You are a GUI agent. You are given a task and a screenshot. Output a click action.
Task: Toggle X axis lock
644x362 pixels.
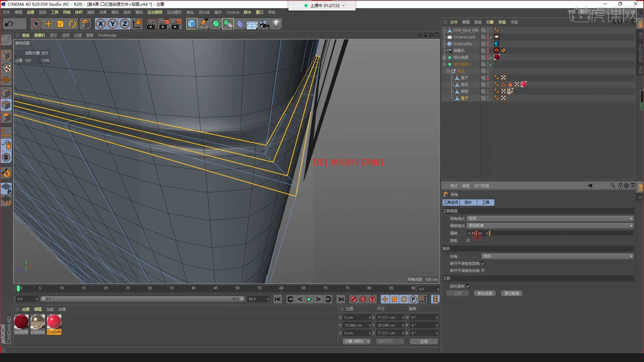tap(100, 24)
